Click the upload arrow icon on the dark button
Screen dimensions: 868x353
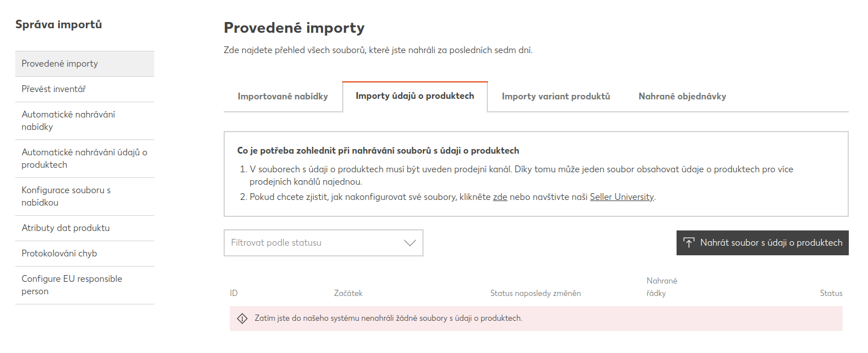pos(688,243)
